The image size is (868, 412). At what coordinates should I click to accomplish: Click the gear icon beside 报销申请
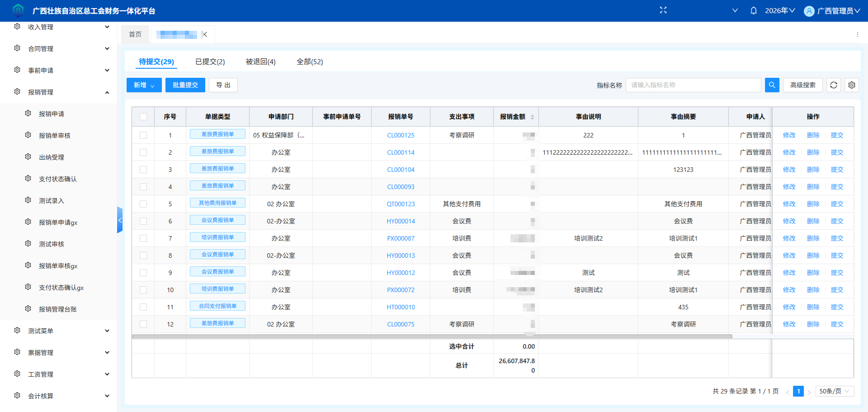(x=28, y=114)
